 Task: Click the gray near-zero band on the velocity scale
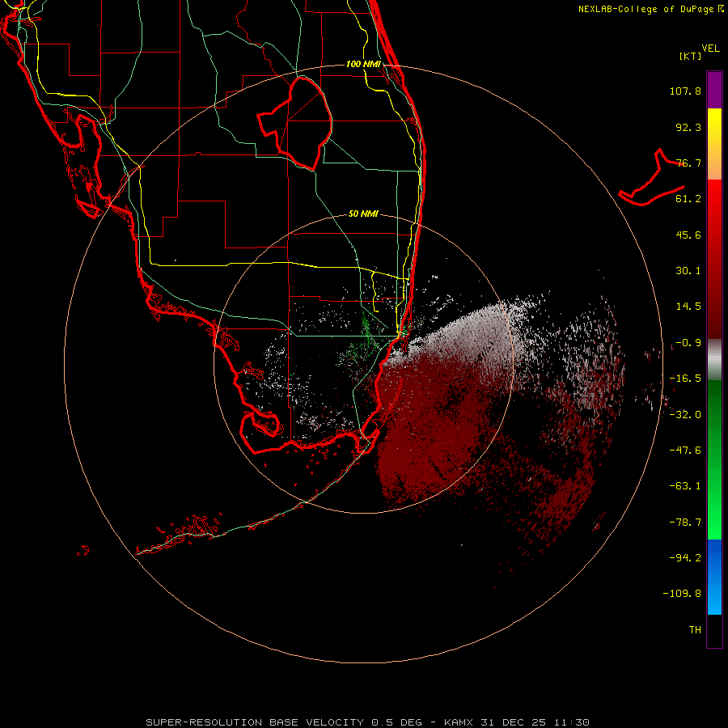[714, 358]
